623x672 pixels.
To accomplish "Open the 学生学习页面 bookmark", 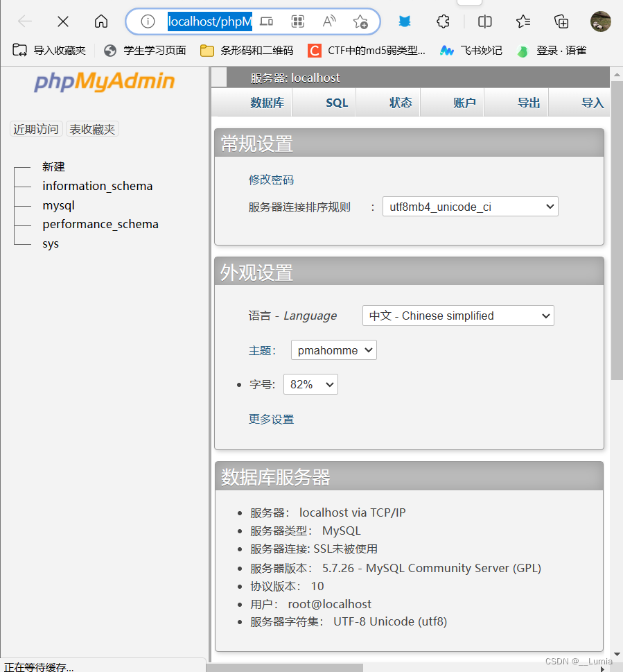I will click(x=145, y=51).
